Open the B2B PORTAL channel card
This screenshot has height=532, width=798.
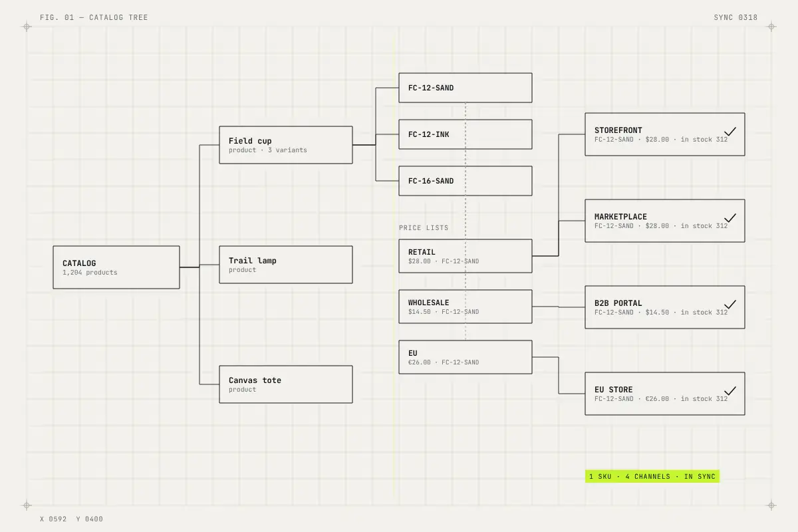pyautogui.click(x=665, y=307)
